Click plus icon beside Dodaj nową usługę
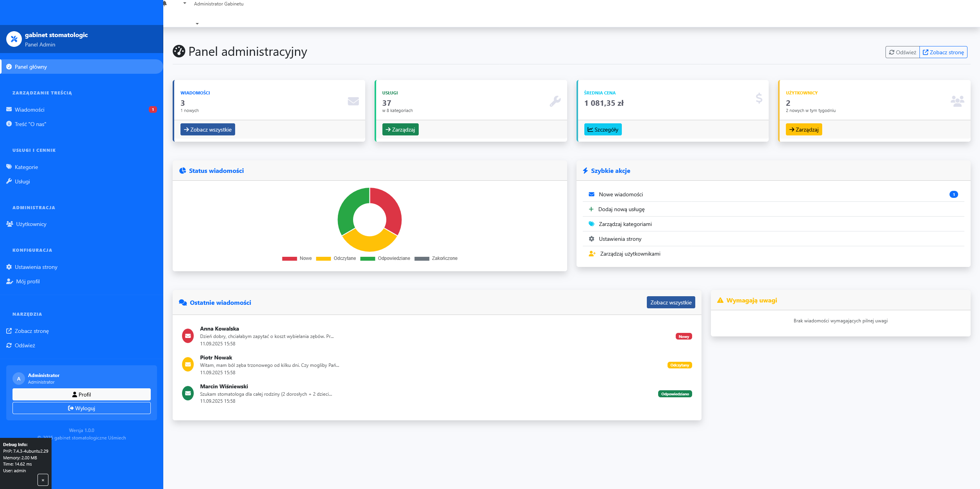Viewport: 980px width, 489px height. point(591,209)
